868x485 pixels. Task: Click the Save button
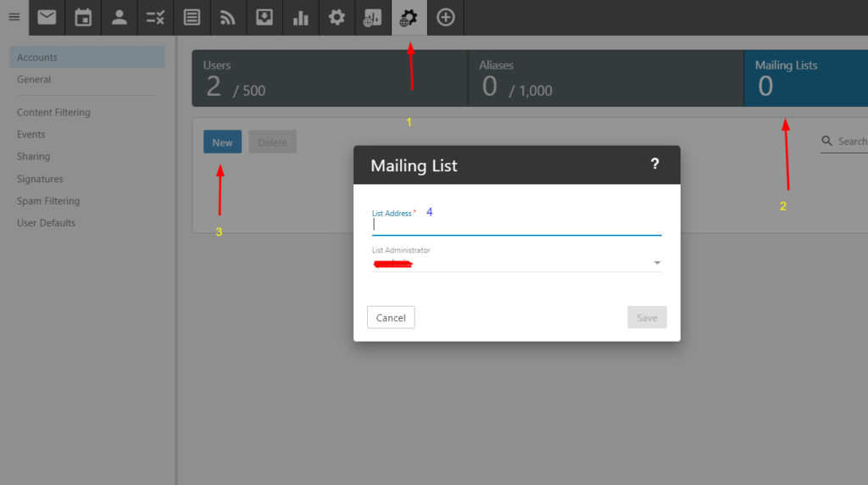(x=647, y=317)
